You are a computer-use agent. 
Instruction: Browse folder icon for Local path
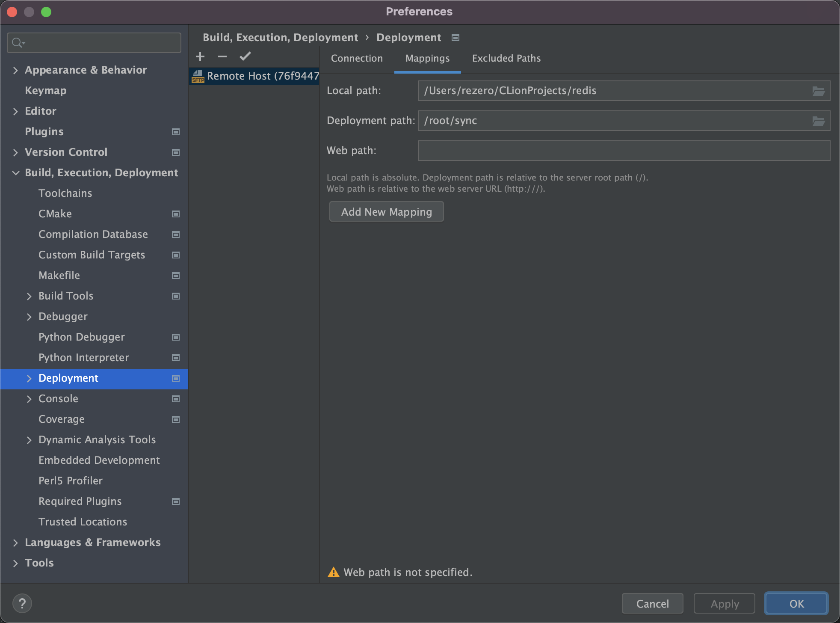[x=818, y=91]
